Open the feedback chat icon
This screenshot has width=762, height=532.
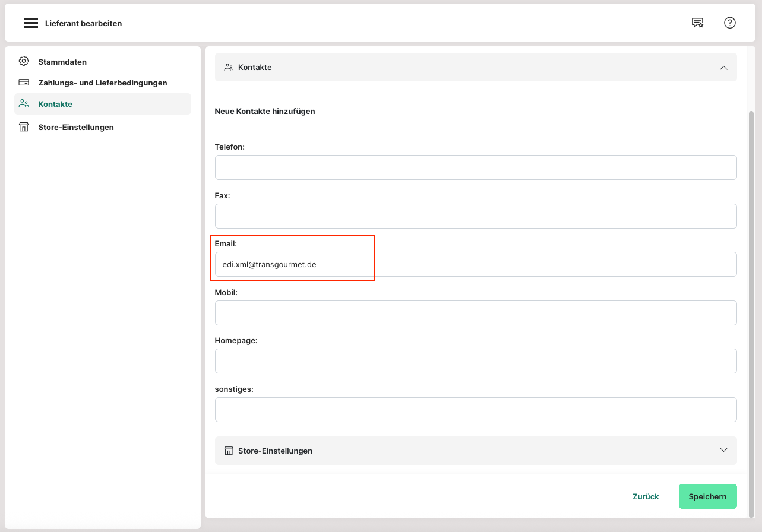[697, 23]
